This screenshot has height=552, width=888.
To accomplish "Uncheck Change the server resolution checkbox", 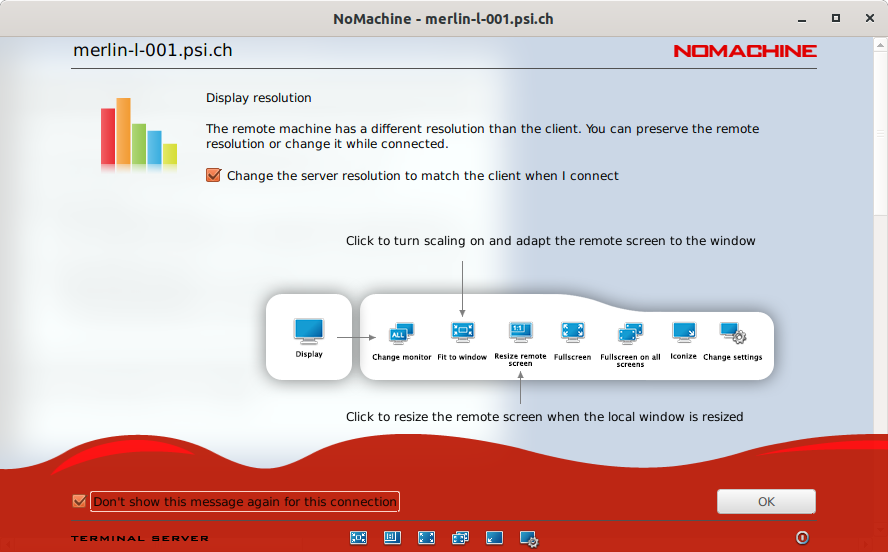I will point(213,176).
